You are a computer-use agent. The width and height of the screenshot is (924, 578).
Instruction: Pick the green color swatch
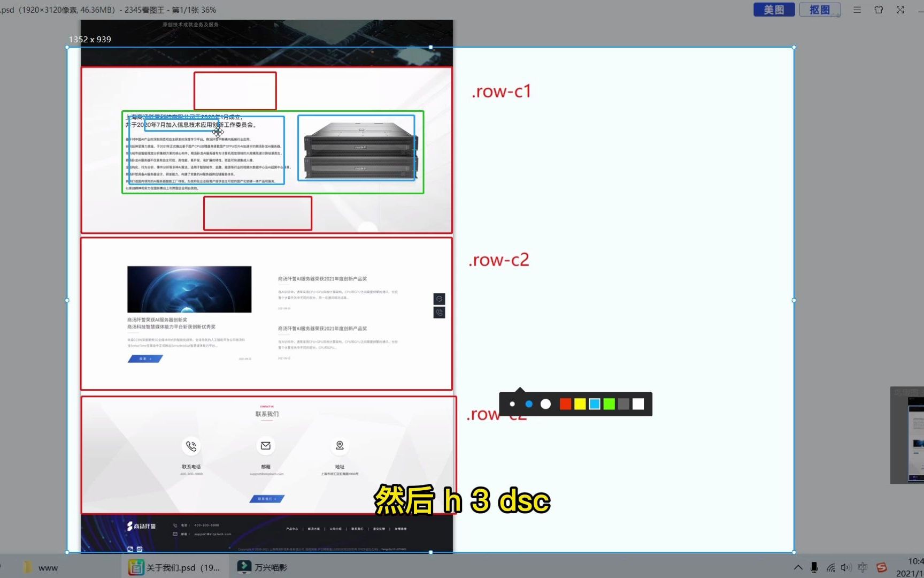(609, 404)
